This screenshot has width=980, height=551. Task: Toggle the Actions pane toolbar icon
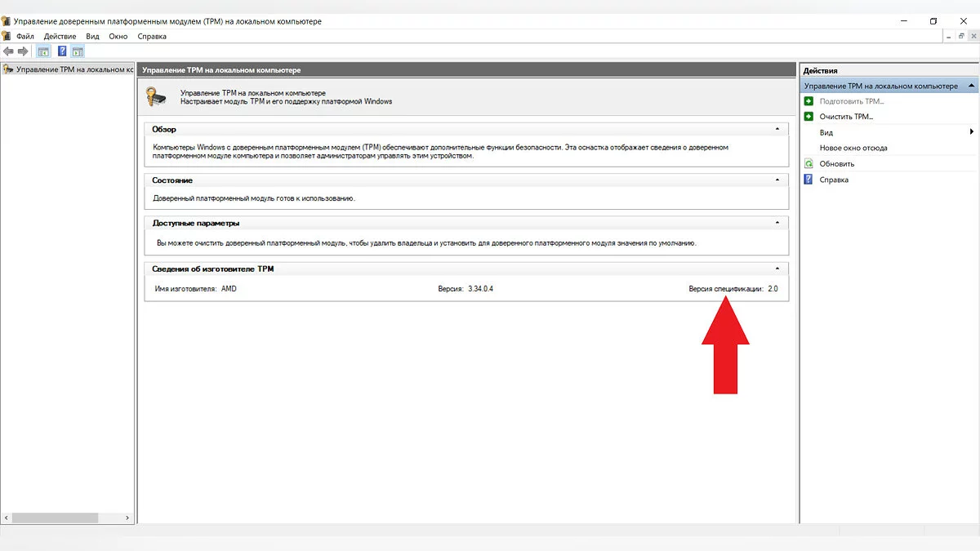click(x=78, y=51)
